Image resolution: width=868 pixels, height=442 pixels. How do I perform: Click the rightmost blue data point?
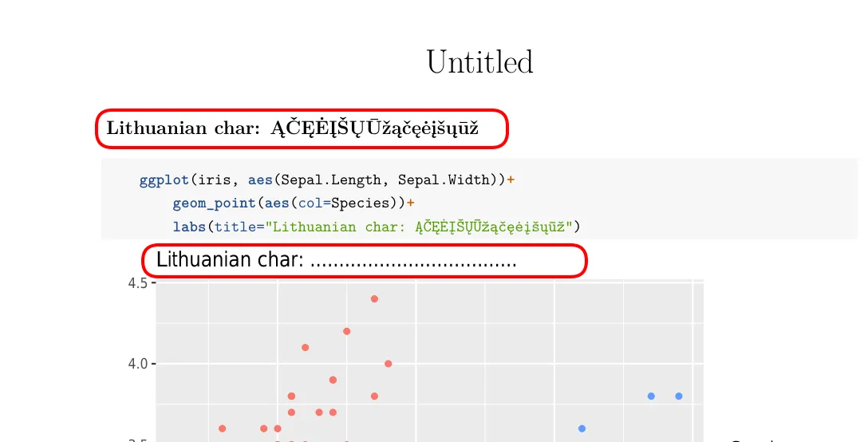tap(679, 397)
